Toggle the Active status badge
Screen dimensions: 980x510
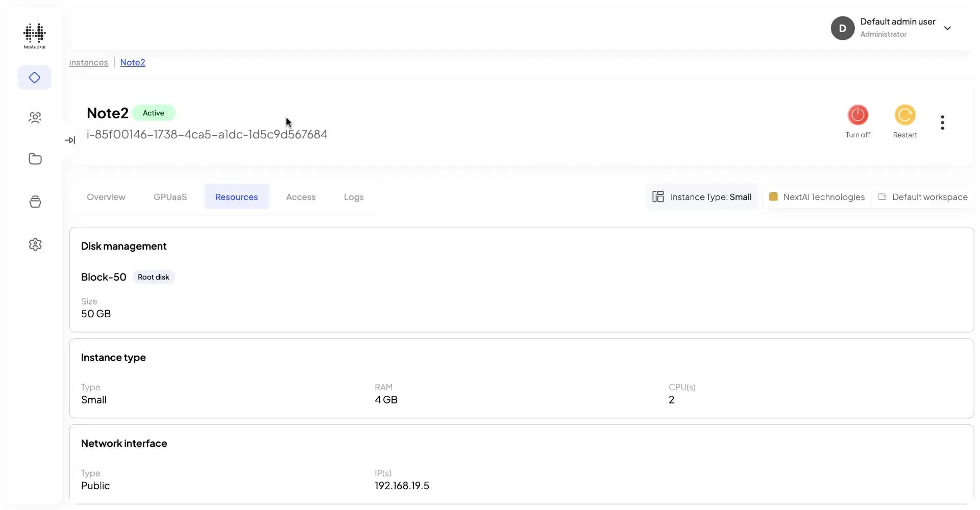point(153,113)
